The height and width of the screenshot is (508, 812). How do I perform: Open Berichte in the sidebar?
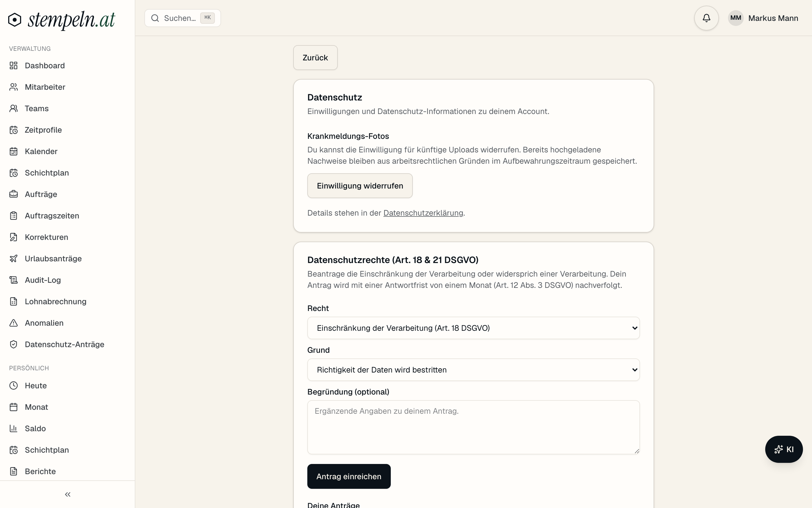coord(67,471)
